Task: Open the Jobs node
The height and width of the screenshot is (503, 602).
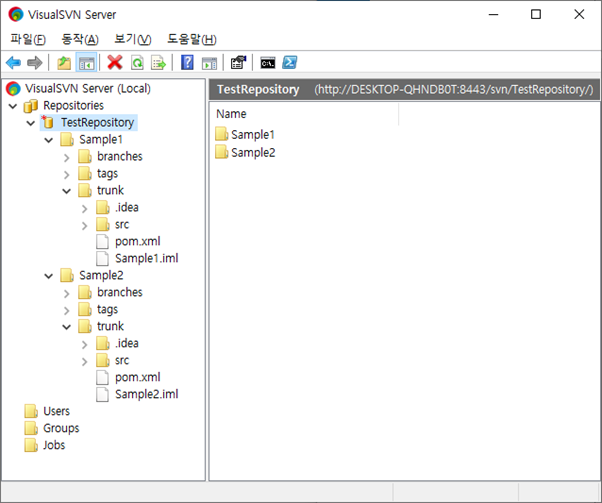Action: [x=54, y=445]
